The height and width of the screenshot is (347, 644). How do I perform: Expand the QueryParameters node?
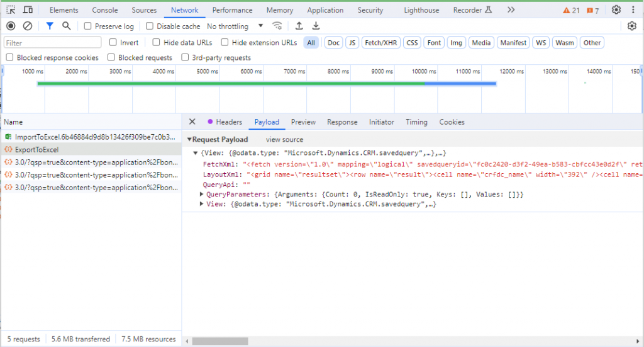[202, 194]
